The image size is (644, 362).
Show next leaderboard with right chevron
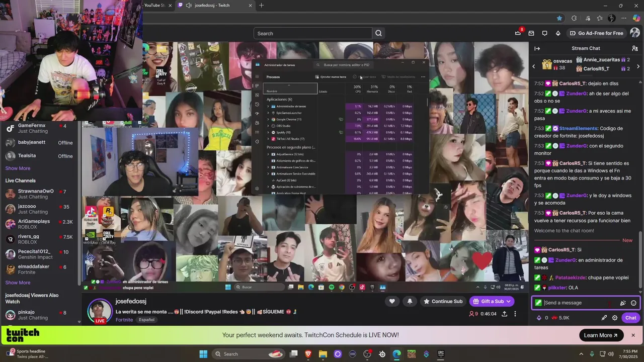point(638,66)
